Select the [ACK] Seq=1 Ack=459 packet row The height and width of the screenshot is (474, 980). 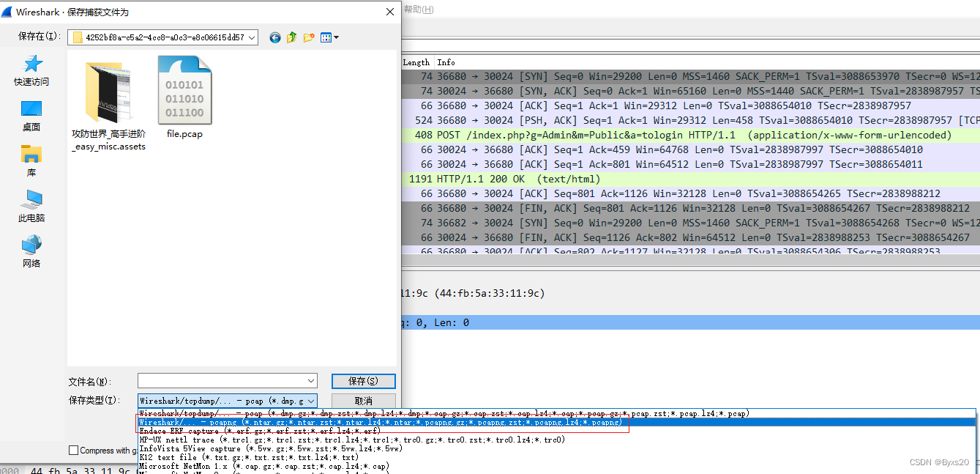tap(690, 149)
